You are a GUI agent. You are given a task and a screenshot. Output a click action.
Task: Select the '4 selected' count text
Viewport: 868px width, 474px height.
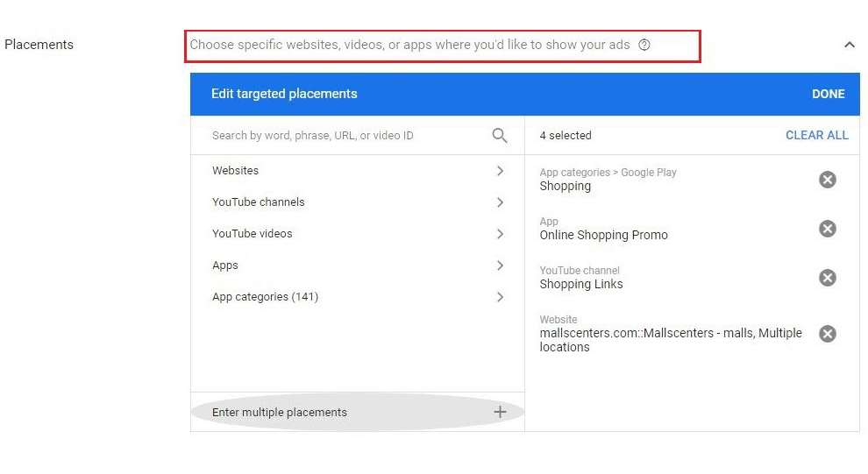click(x=566, y=136)
